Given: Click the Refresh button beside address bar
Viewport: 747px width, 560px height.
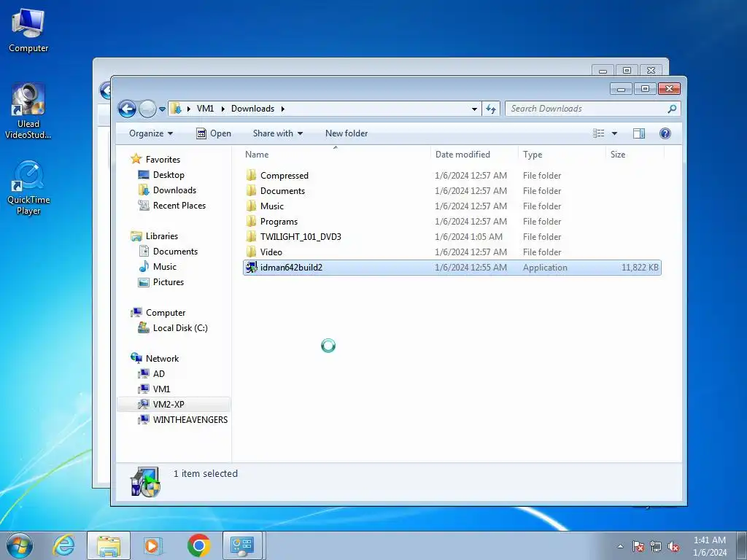Looking at the screenshot, I should pos(491,109).
